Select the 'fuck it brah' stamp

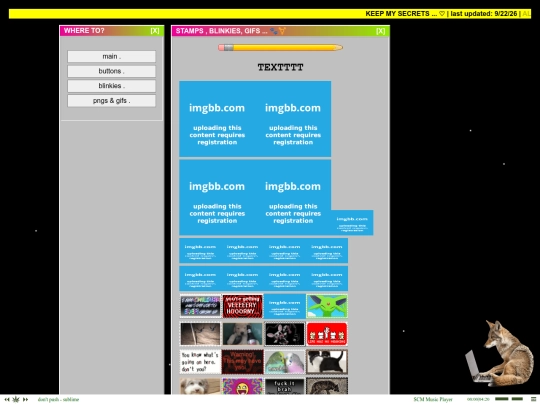tap(284, 386)
